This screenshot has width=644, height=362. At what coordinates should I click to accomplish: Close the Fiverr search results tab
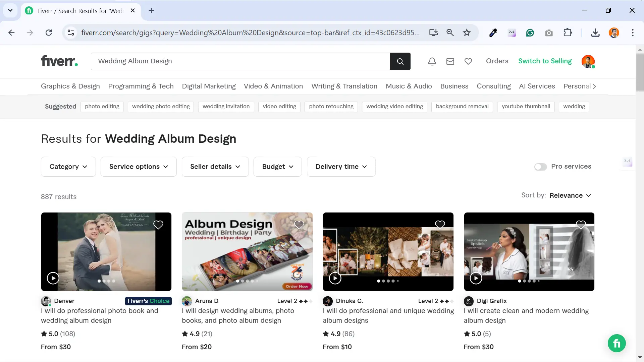pos(132,10)
